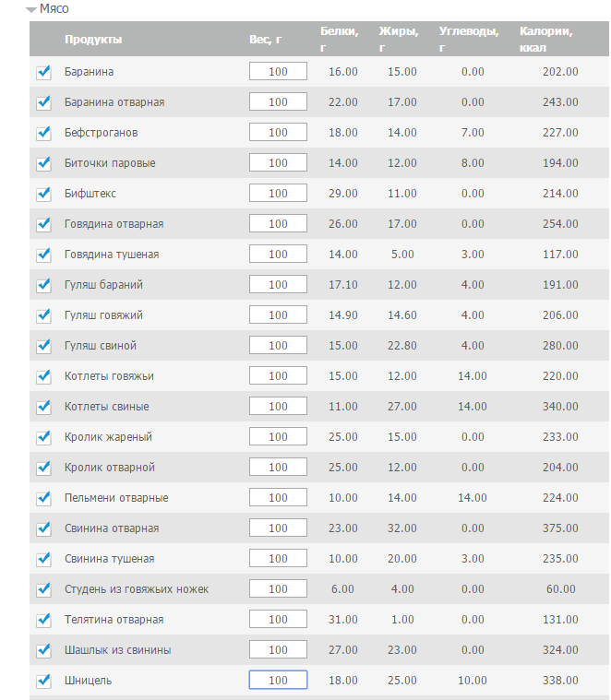Toggle the Говядина тушеная checkbox
The height and width of the screenshot is (700, 611).
(x=43, y=255)
